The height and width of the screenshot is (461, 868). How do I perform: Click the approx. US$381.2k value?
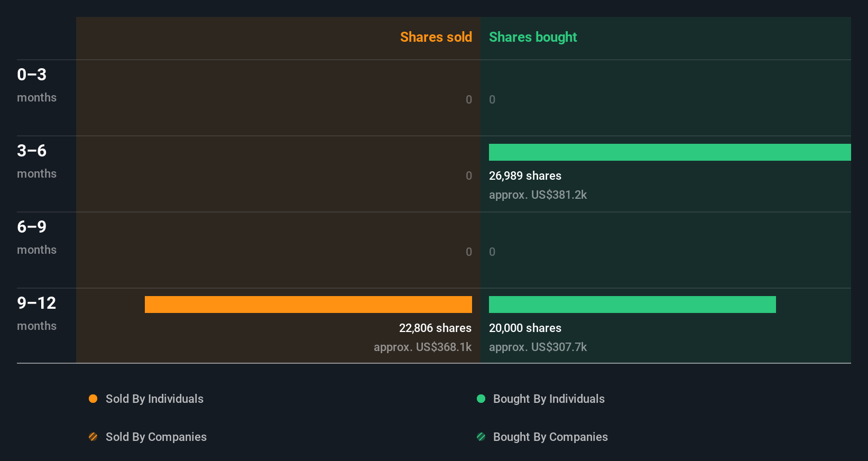pyautogui.click(x=538, y=195)
